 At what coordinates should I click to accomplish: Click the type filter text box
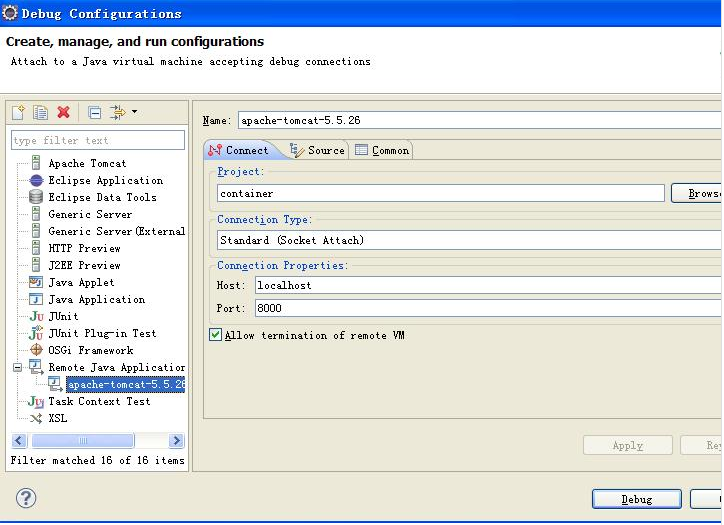98,141
